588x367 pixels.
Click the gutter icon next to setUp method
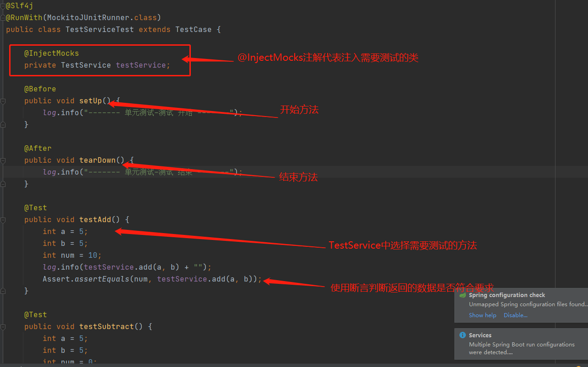click(4, 101)
